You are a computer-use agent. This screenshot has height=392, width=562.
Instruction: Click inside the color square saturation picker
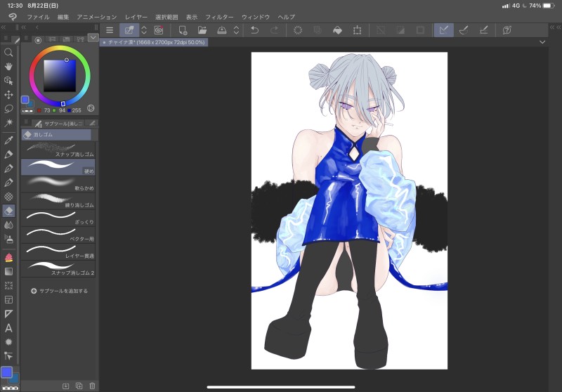[x=60, y=76]
